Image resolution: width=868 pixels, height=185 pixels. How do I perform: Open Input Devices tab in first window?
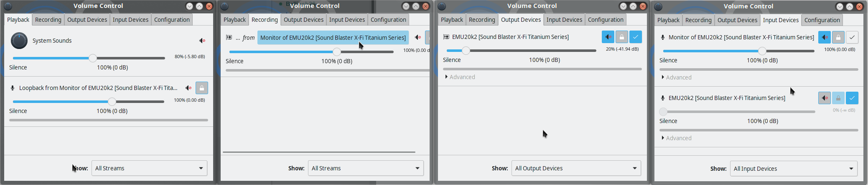click(131, 20)
